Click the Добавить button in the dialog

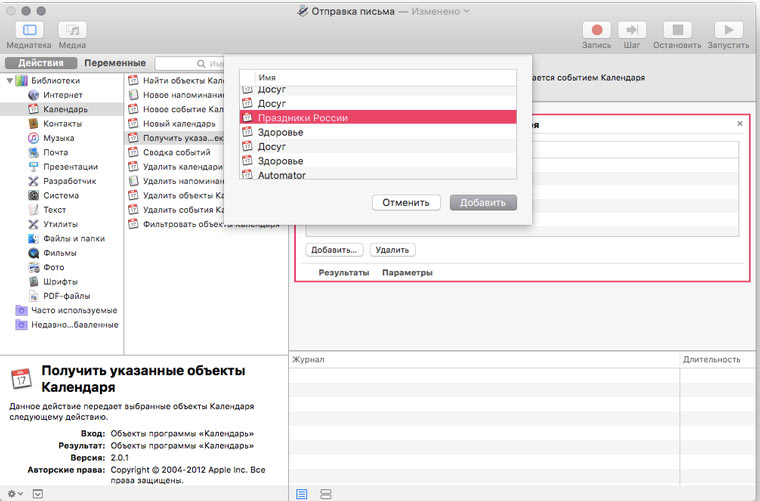(x=483, y=202)
